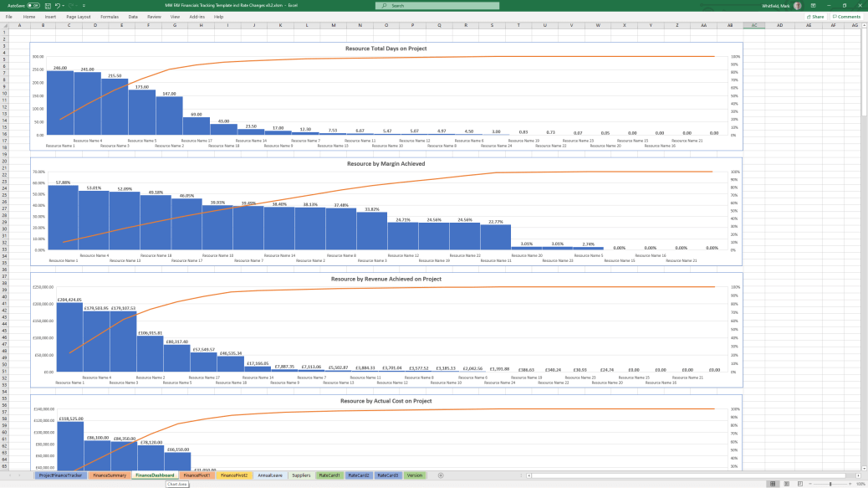Open the Formulas ribbon tab

point(110,16)
